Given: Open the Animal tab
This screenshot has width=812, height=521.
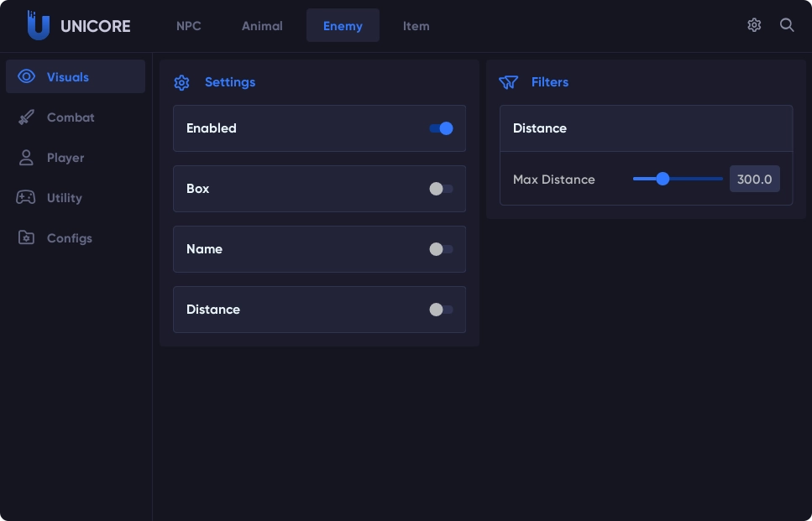Looking at the screenshot, I should point(262,26).
